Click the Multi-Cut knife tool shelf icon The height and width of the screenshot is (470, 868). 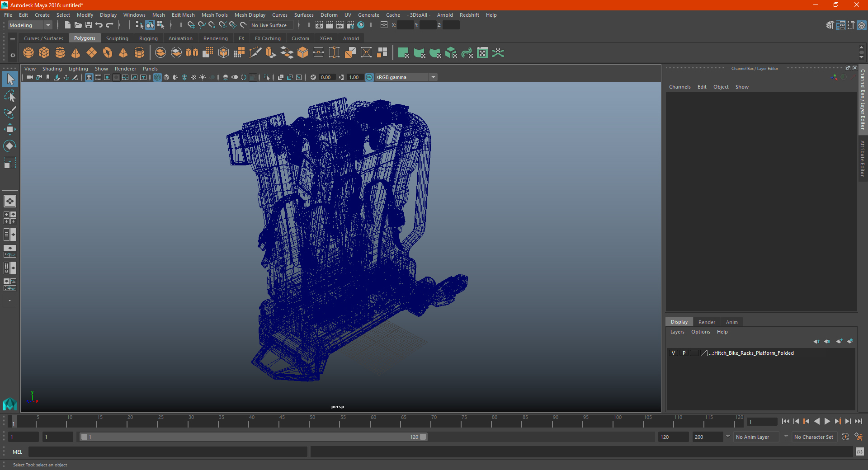[255, 53]
